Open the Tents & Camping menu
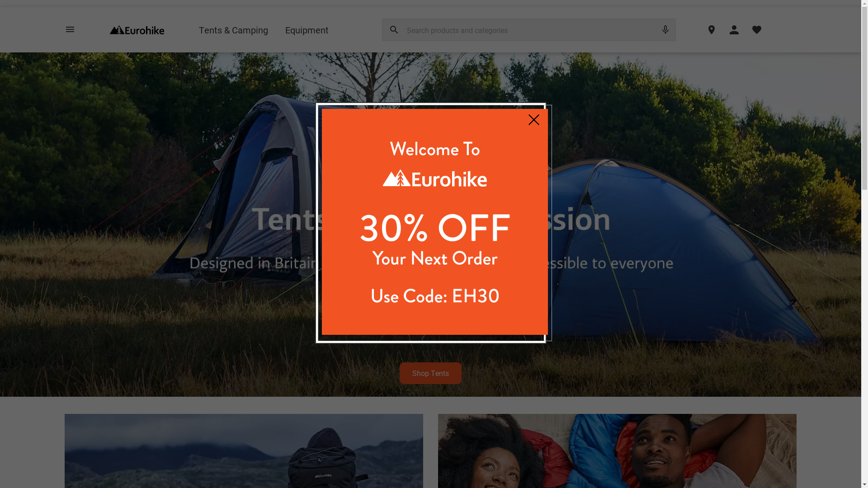 coord(233,30)
